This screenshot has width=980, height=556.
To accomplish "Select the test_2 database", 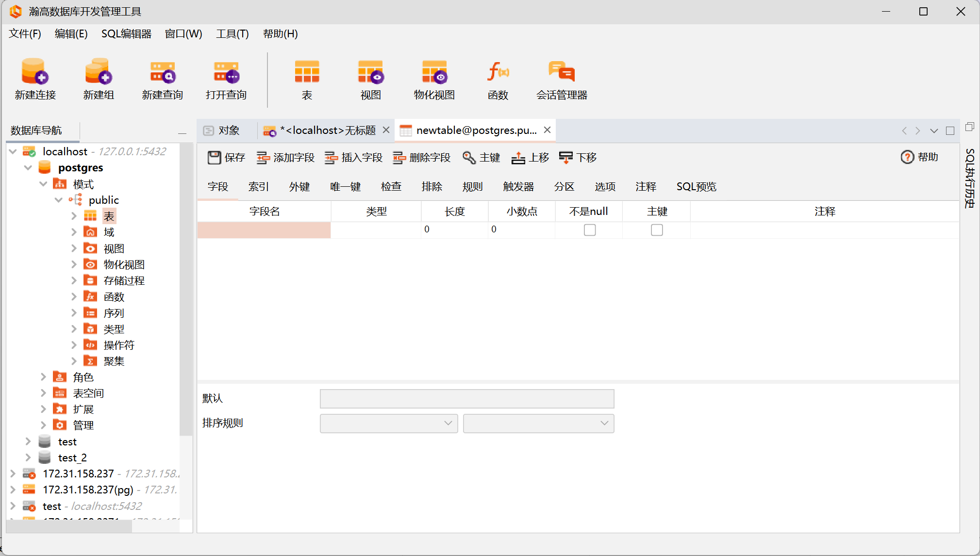I will pos(72,458).
